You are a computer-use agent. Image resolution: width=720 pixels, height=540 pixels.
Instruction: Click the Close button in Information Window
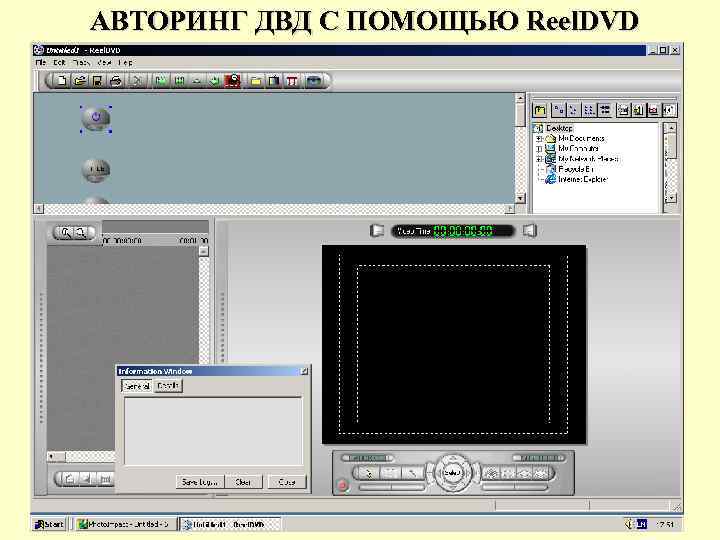287,482
